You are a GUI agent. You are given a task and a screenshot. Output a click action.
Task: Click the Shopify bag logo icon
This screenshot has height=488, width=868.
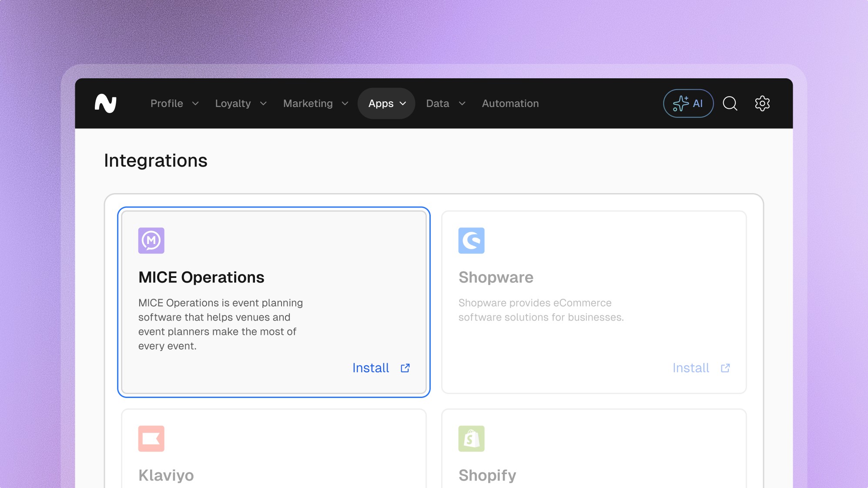471,438
